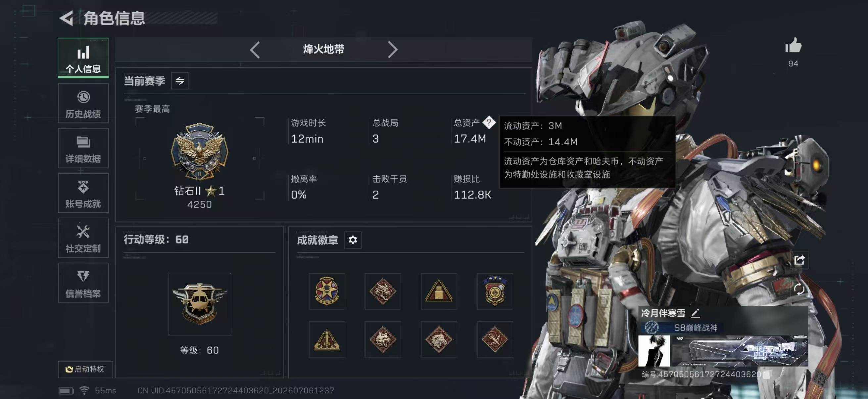Switch to previous mode with left chevron
The width and height of the screenshot is (868, 399).
coord(255,50)
